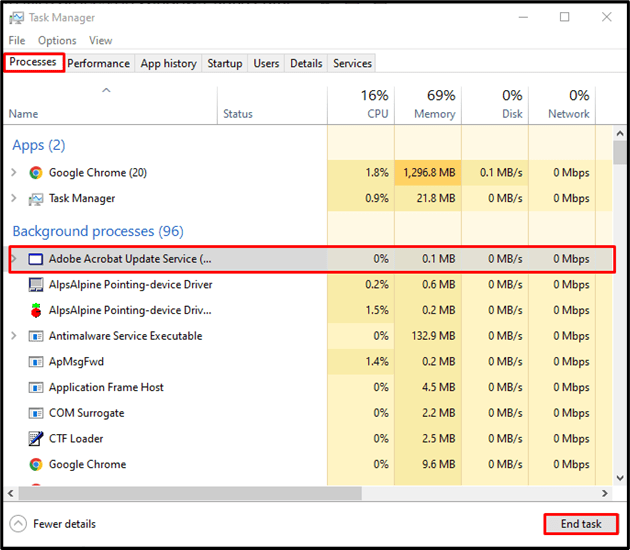Click the Google Chrome (20) app icon

click(x=36, y=173)
